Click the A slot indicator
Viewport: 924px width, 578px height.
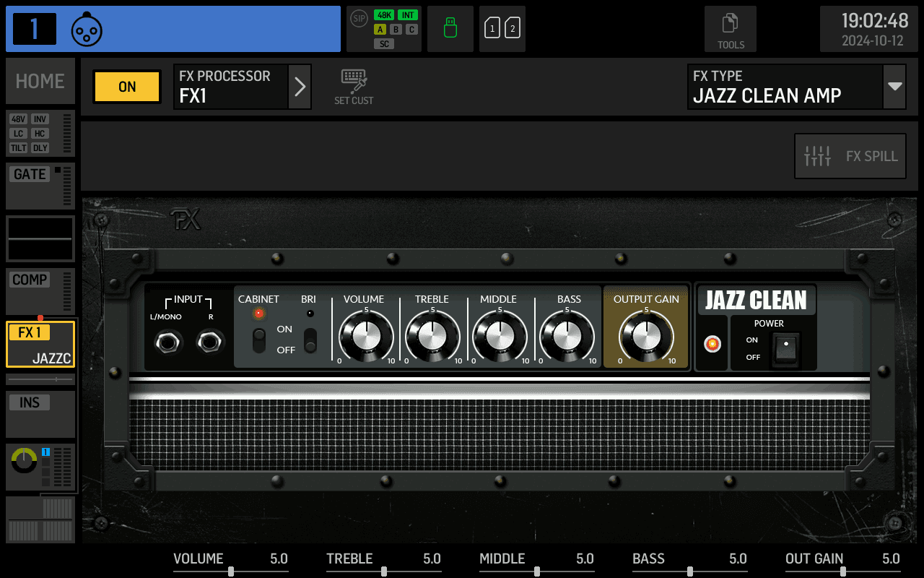coord(380,30)
